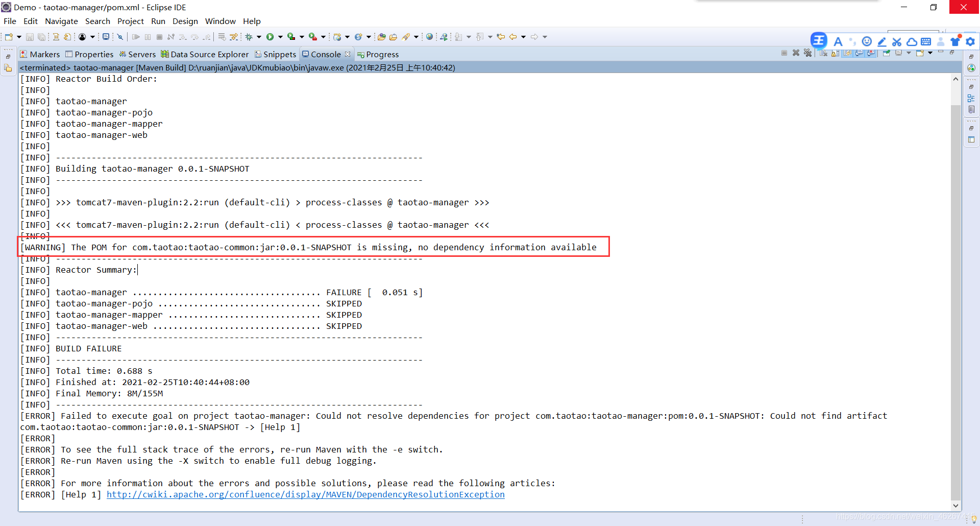980x526 pixels.
Task: Click the IME cloud icon
Action: [x=912, y=41]
